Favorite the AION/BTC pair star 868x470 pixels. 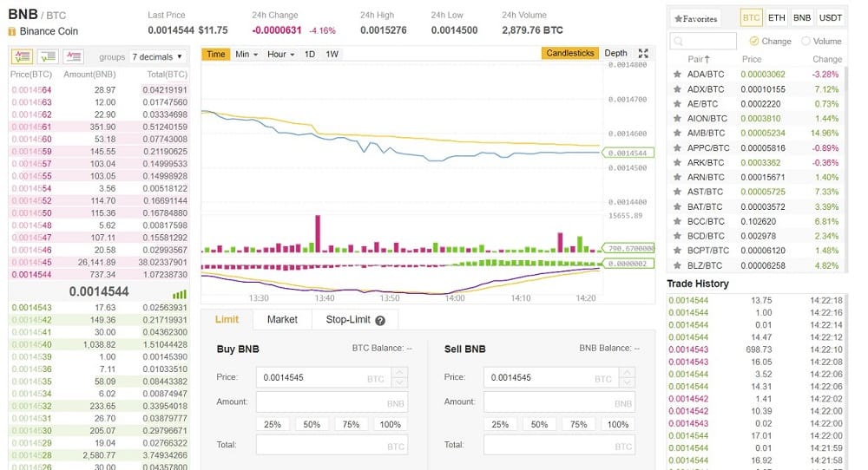tap(676, 118)
